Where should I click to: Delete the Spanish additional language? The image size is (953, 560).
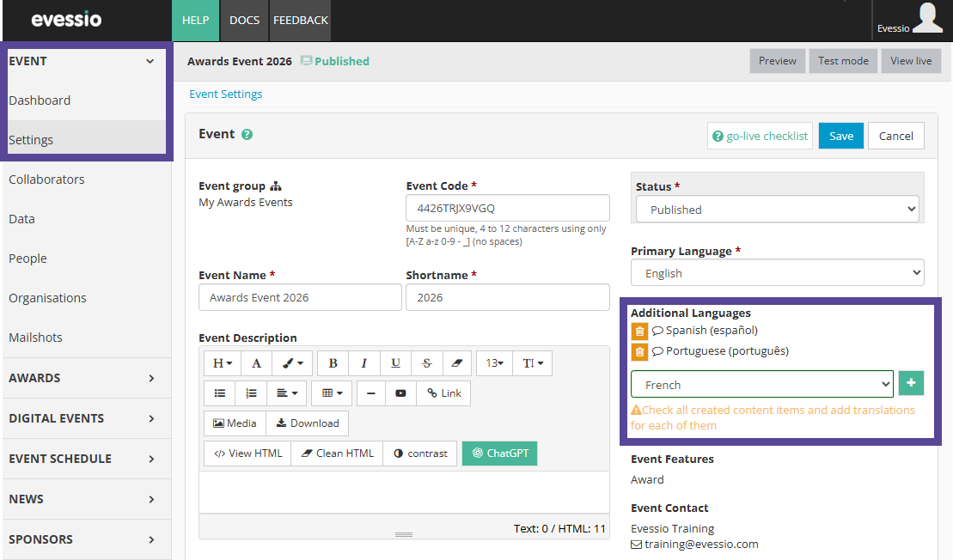coord(639,331)
